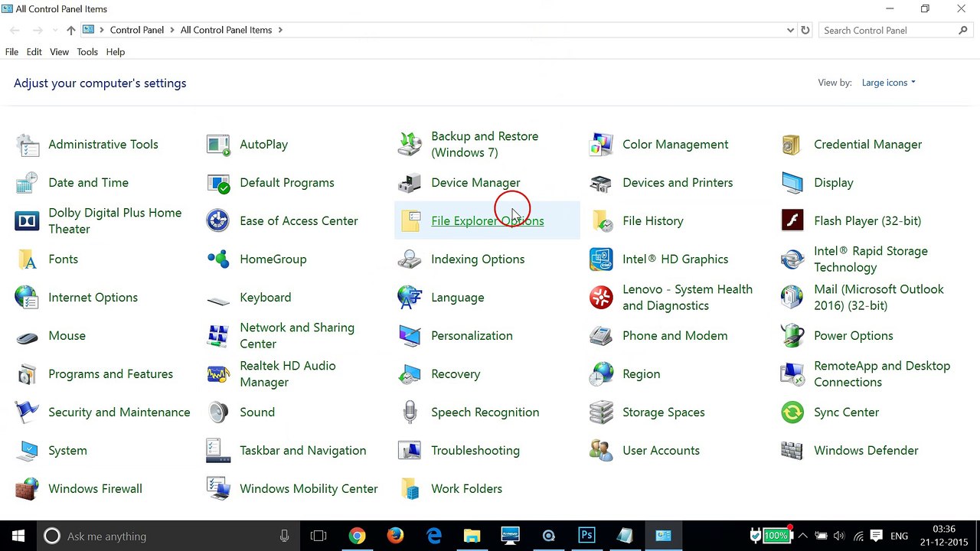The image size is (980, 551).
Task: Expand the address bar history dropdown
Action: 790,31
